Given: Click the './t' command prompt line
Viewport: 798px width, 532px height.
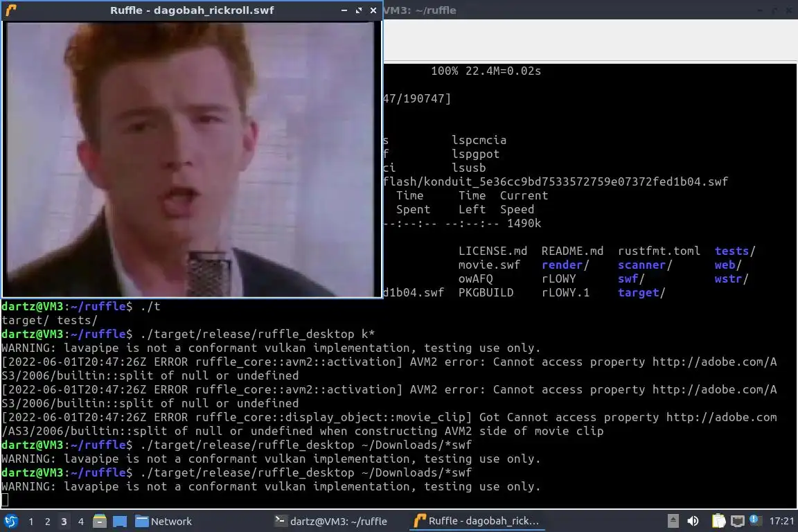Looking at the screenshot, I should point(81,306).
